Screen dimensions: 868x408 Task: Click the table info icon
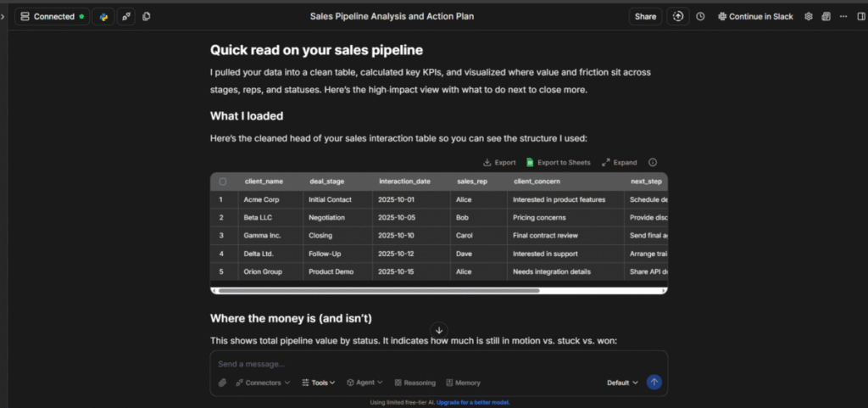653,162
